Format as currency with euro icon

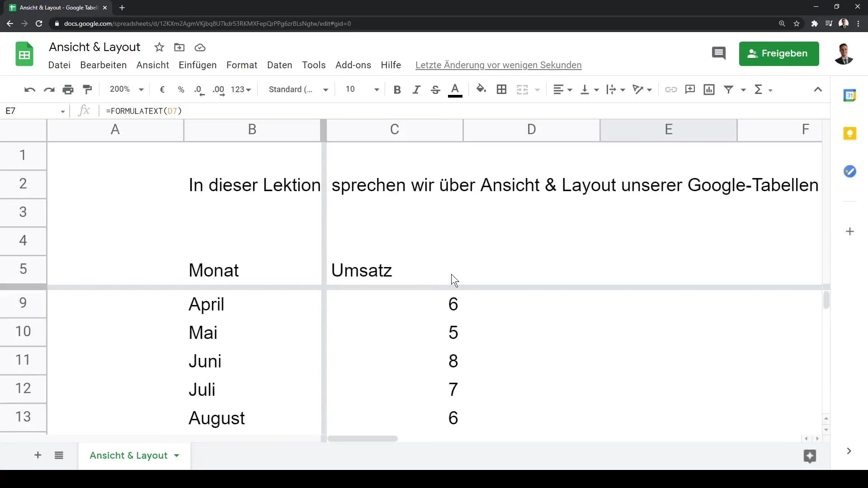[x=162, y=89]
